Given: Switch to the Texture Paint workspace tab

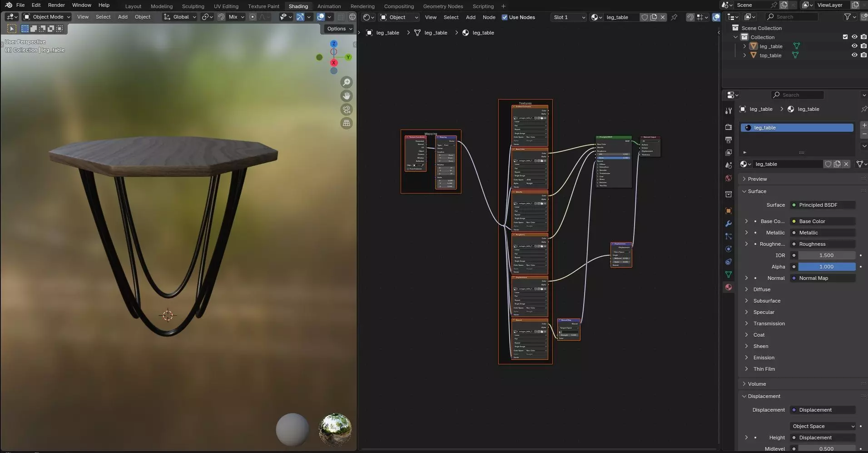Looking at the screenshot, I should pos(263,6).
